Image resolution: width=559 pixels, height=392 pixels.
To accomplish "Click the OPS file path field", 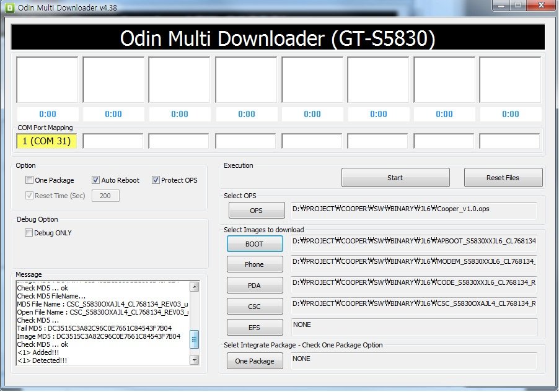I will (x=413, y=211).
